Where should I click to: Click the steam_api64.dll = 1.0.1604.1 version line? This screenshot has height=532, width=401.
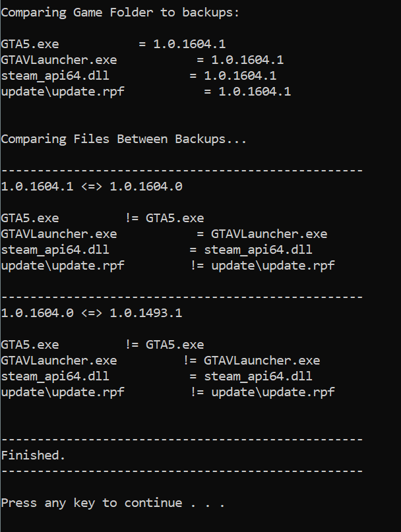(x=139, y=76)
